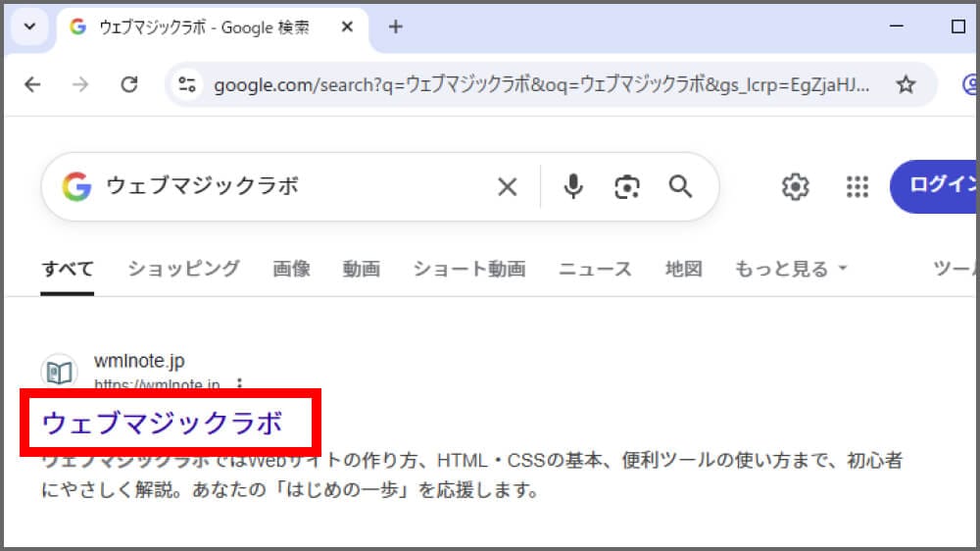Screen dimensions: 980x551
Task: Bookmark this page with star icon
Action: click(x=906, y=85)
